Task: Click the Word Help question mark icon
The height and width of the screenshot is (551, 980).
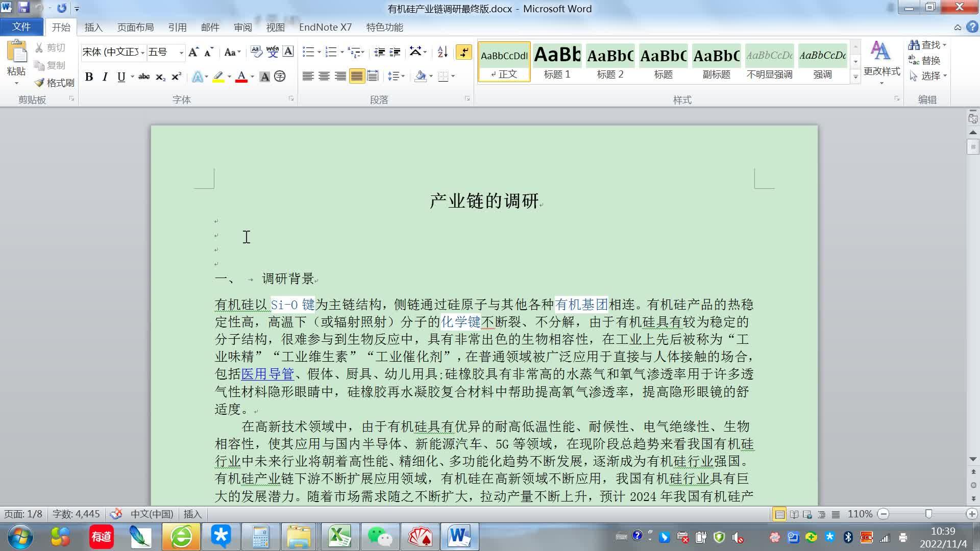Action: 971,27
